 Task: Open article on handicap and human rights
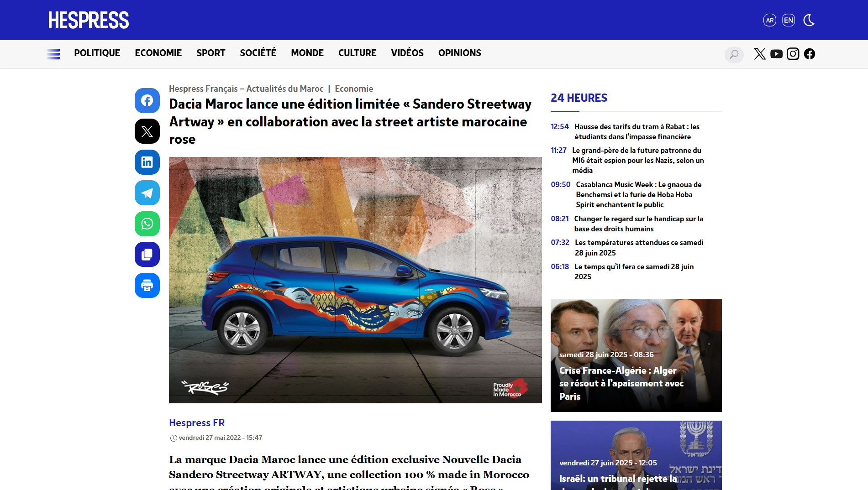638,224
